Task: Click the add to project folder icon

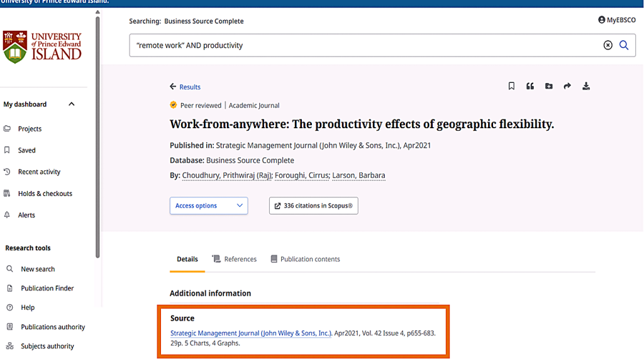Action: point(548,86)
